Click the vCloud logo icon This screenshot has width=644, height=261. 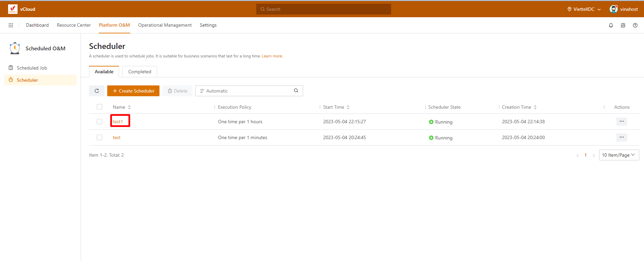coord(13,9)
